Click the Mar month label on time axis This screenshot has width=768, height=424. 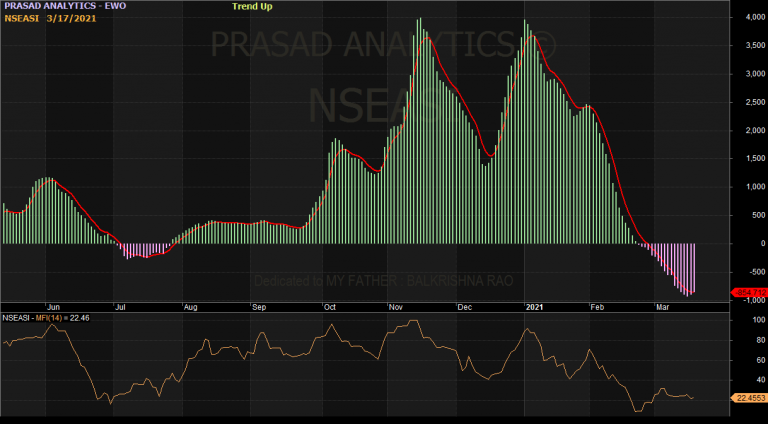pyautogui.click(x=662, y=307)
